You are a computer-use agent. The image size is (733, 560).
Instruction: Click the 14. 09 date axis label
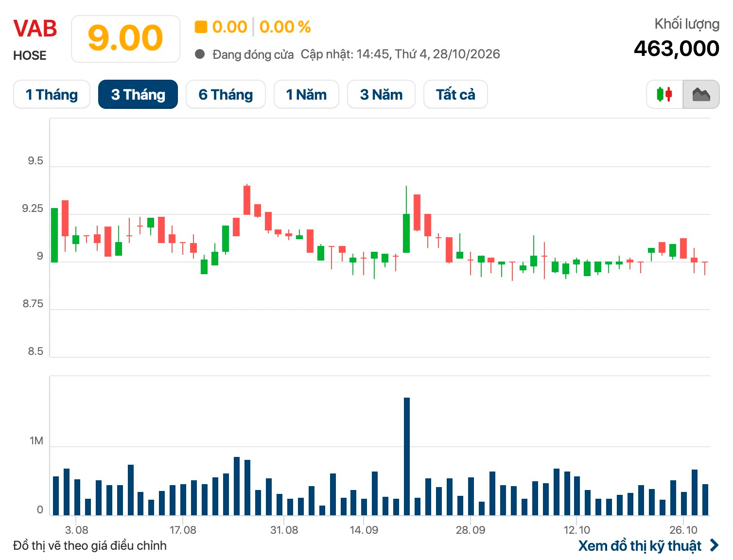pyautogui.click(x=364, y=530)
